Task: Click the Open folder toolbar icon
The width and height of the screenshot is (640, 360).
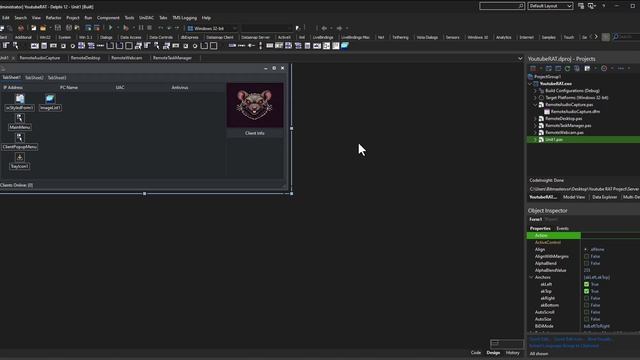Action: coord(43,28)
